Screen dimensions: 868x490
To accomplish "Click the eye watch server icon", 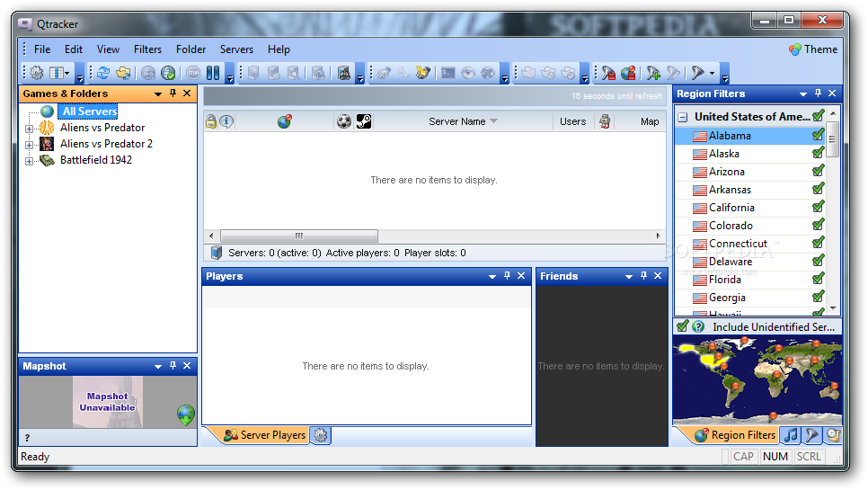I will tap(468, 73).
